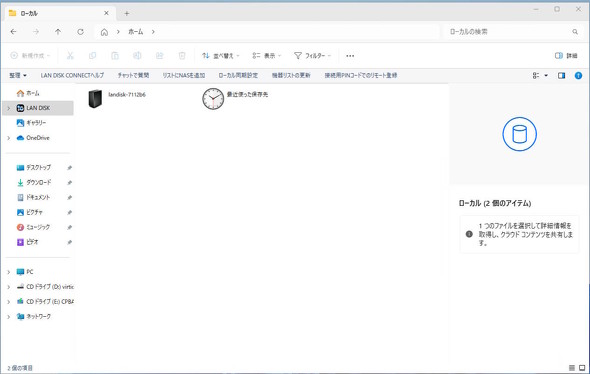Open ダウンロード quick access folder
Viewport: 590px width, 374px height.
[x=38, y=182]
